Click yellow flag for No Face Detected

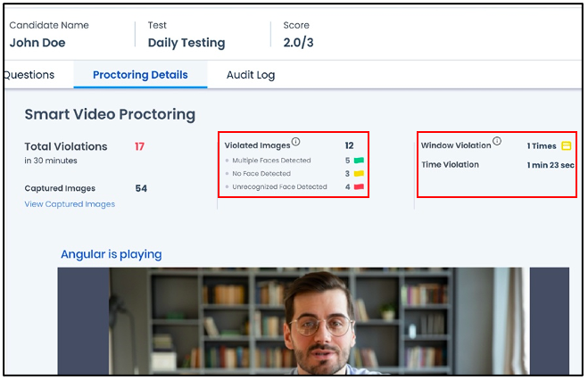pyautogui.click(x=359, y=174)
